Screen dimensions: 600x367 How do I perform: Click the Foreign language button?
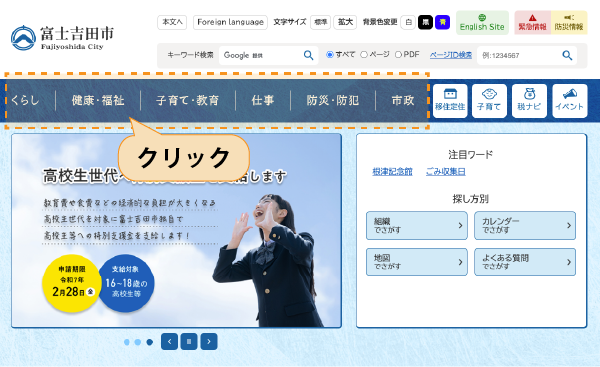point(230,22)
